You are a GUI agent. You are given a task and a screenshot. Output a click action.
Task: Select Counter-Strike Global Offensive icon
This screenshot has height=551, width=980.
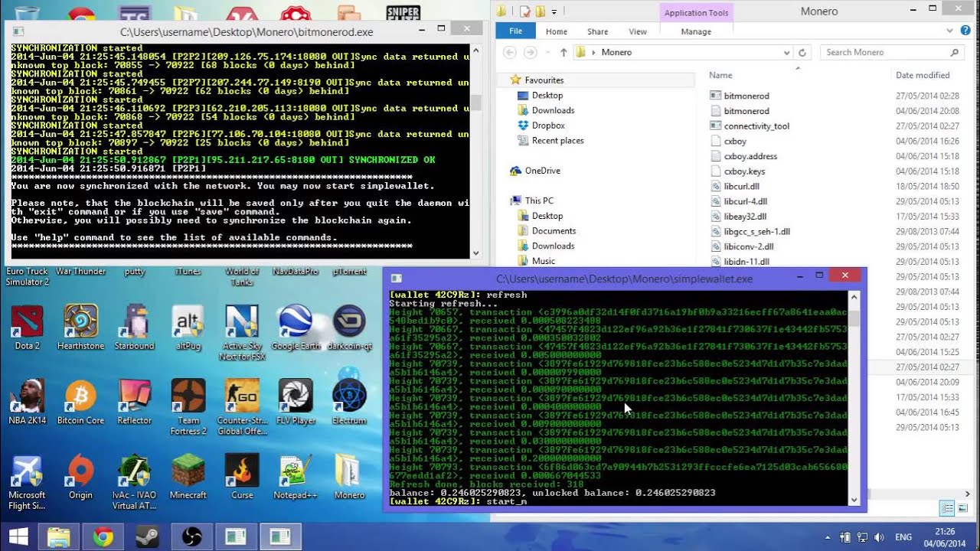pos(242,407)
